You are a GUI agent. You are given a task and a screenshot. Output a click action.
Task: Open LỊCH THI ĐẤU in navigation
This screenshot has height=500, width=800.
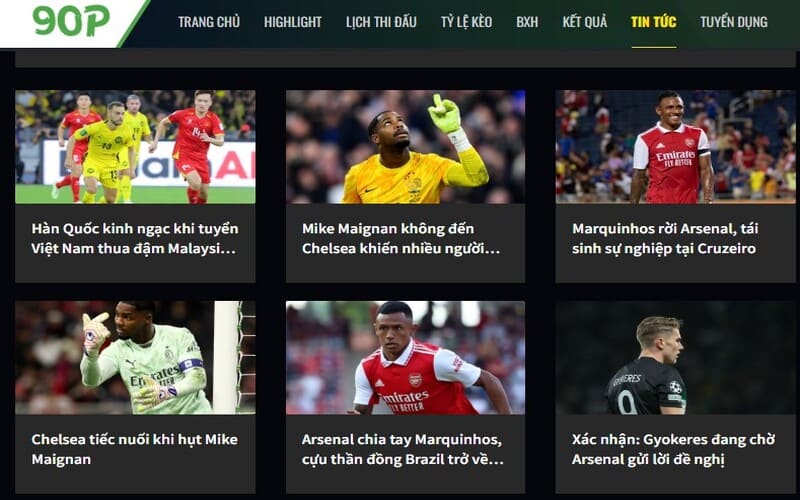pyautogui.click(x=381, y=22)
